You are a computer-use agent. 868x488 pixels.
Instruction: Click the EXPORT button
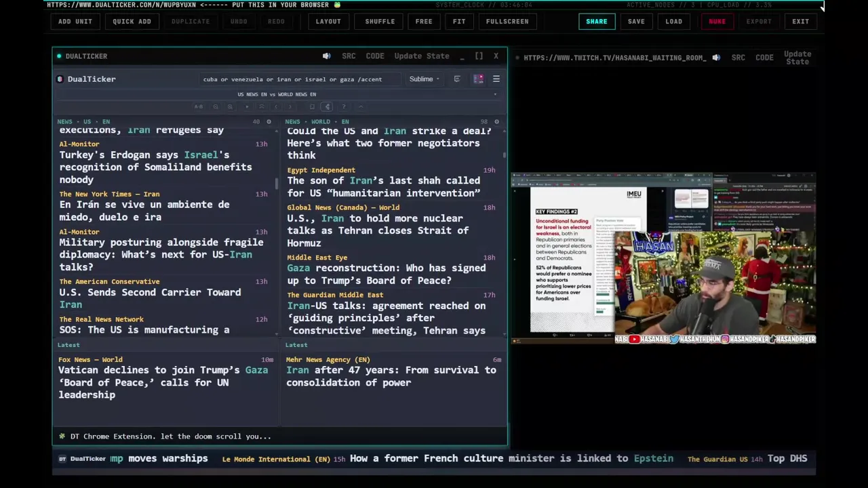pyautogui.click(x=759, y=22)
